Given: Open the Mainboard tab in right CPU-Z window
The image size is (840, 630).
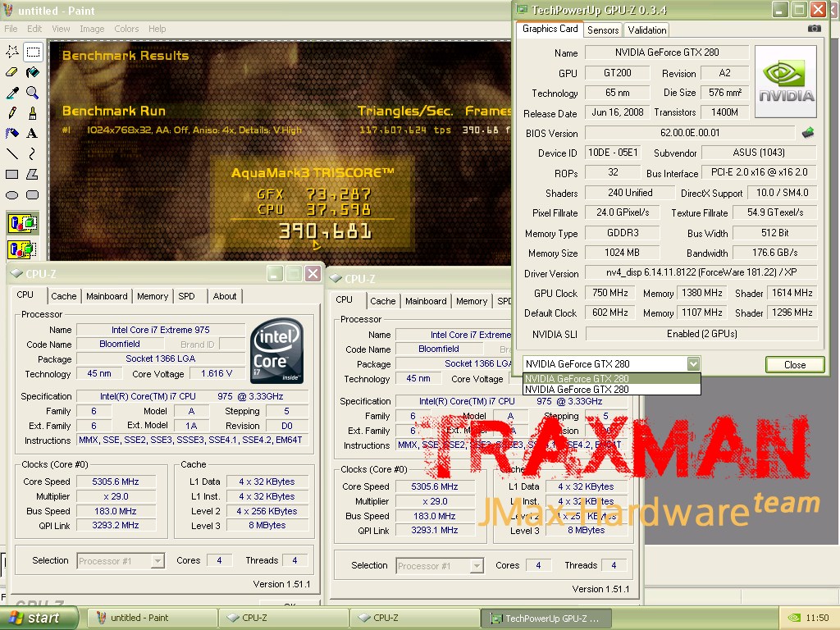Looking at the screenshot, I should click(x=426, y=301).
